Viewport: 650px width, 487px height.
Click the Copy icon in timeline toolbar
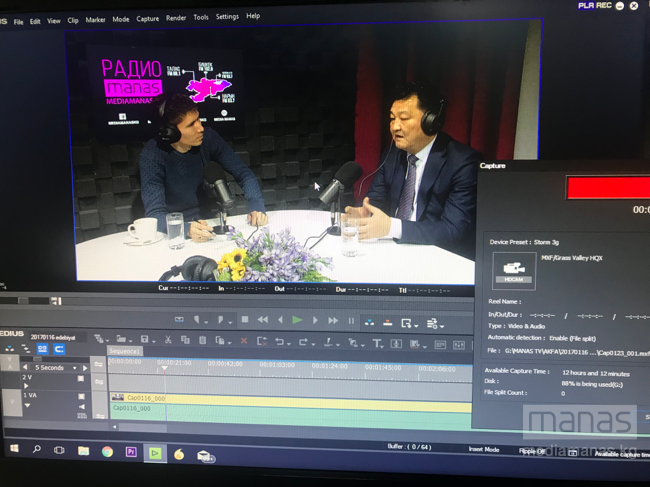[x=185, y=340]
